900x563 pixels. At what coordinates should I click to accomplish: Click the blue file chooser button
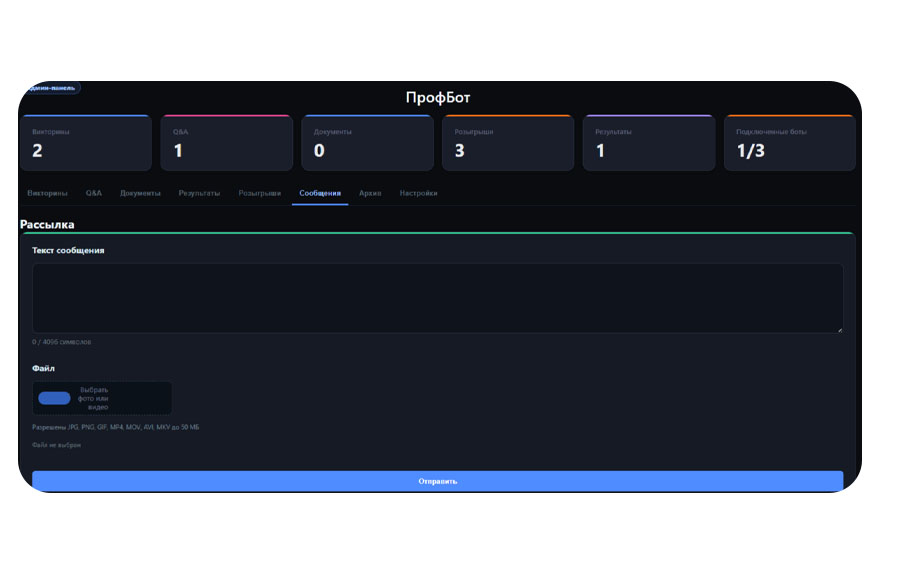coord(55,398)
